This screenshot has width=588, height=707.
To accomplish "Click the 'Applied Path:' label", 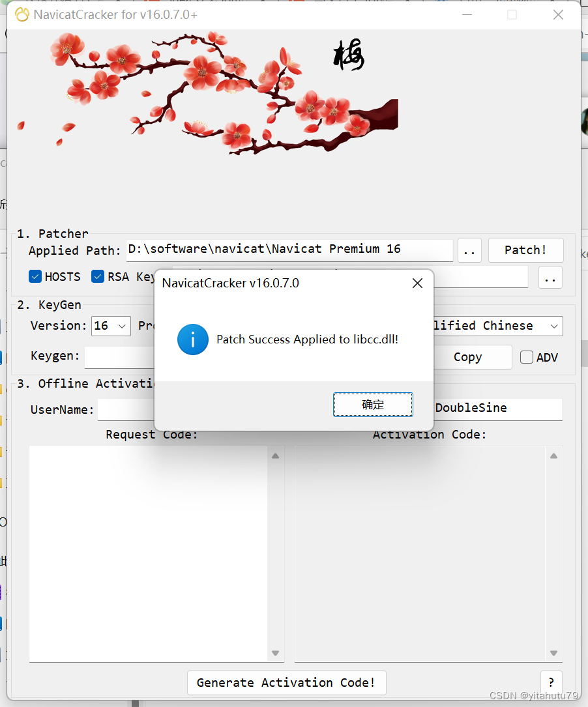I will [75, 251].
